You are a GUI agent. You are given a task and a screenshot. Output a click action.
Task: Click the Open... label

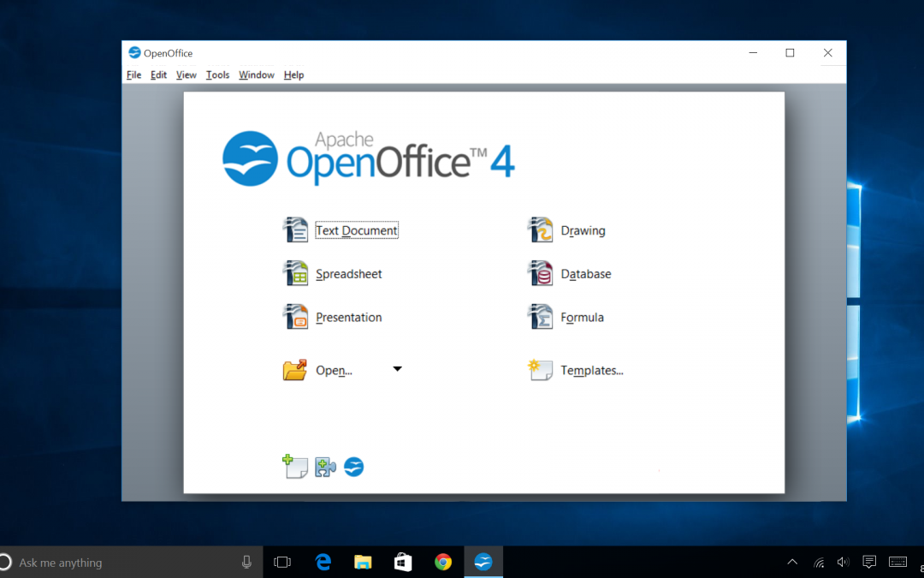click(x=335, y=371)
